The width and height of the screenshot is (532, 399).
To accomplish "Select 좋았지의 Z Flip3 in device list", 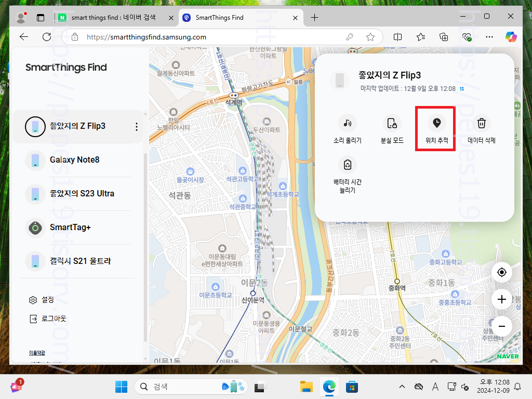I will click(x=78, y=126).
